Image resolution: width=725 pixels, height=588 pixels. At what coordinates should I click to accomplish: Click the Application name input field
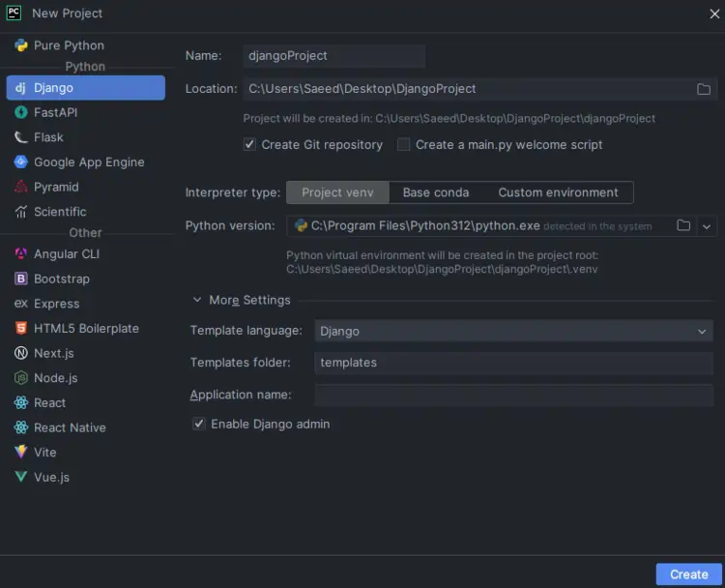tap(513, 396)
